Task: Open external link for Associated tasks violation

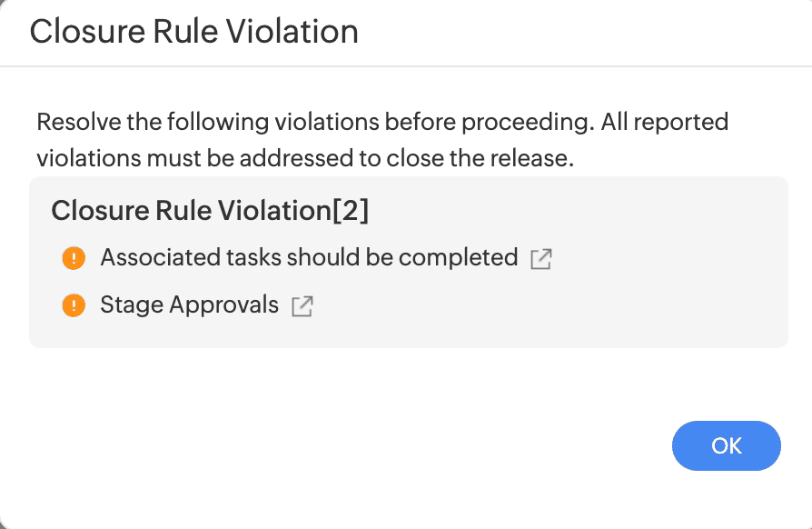Action: [541, 259]
